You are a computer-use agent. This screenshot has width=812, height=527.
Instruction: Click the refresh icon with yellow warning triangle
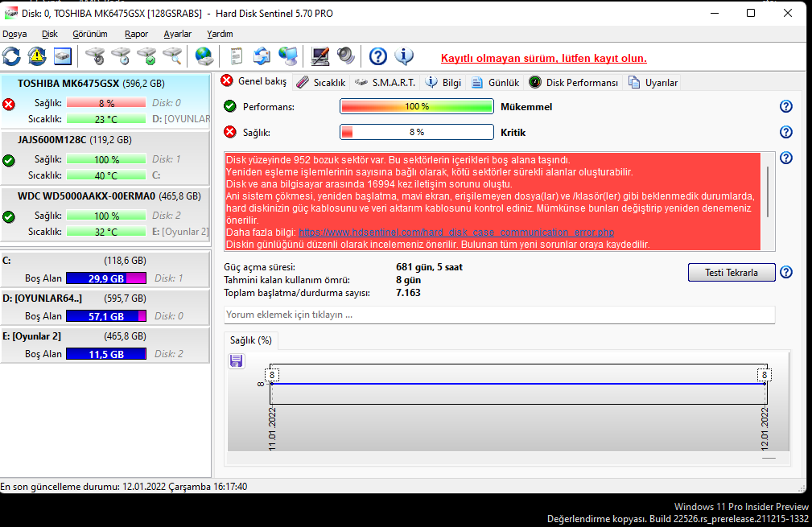[x=37, y=56]
